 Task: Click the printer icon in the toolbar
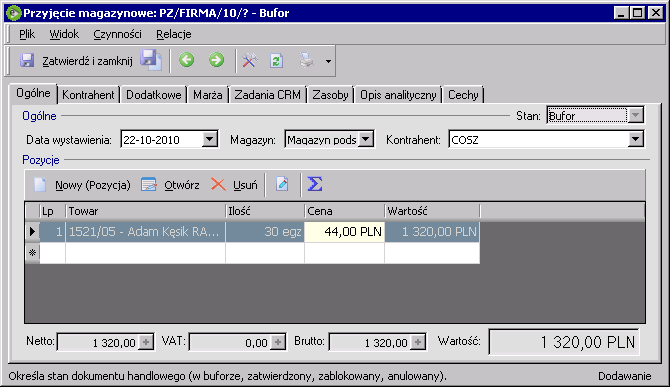tap(306, 61)
